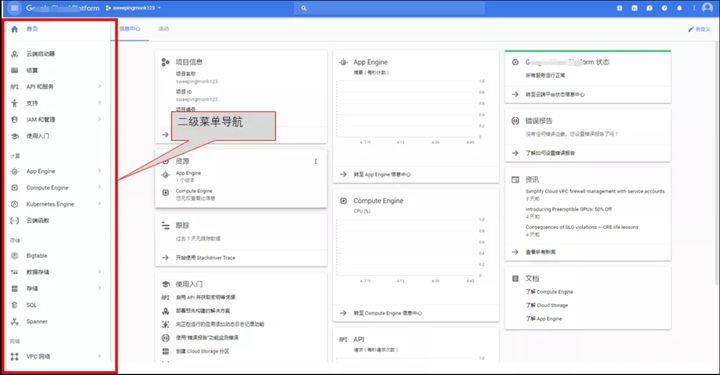Click the help question mark icon

[664, 8]
